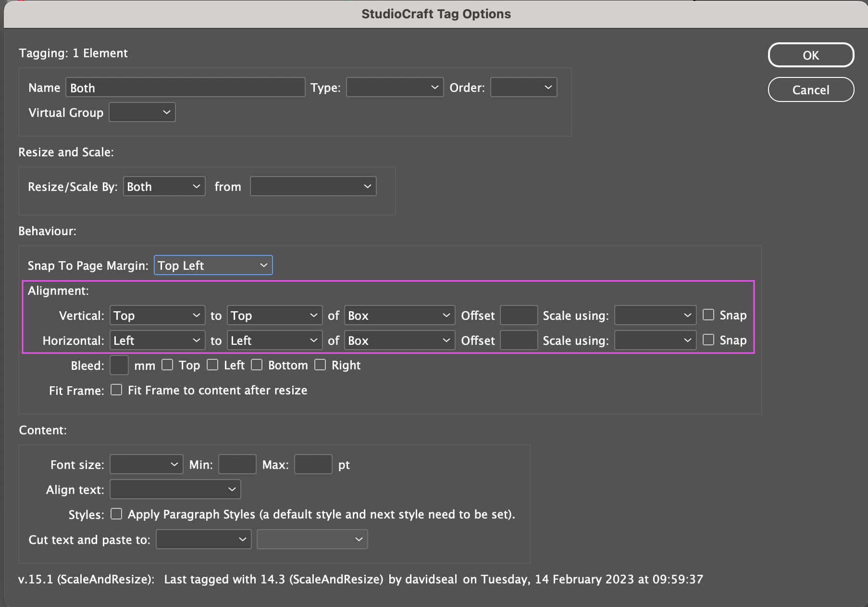868x607 pixels.
Task: Click the 'Tagging: 1 Element' label
Action: (73, 53)
